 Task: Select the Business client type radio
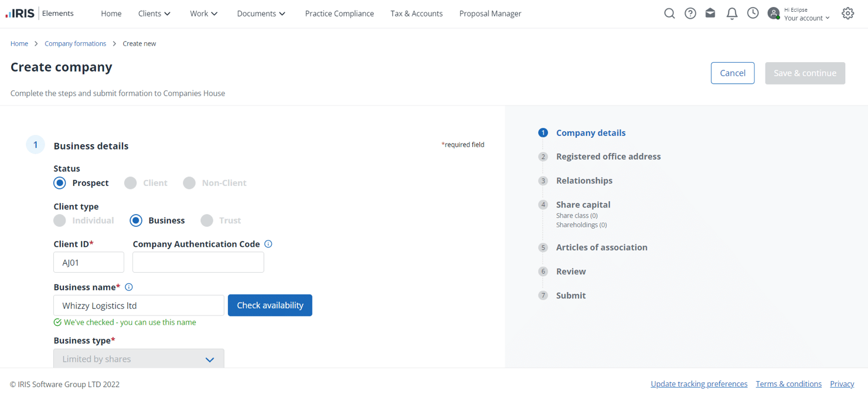[x=136, y=220]
